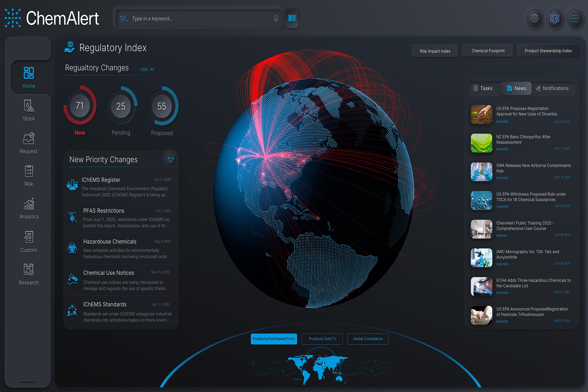Click the barcode scanner icon beside search
588x392 pixels.
(292, 18)
